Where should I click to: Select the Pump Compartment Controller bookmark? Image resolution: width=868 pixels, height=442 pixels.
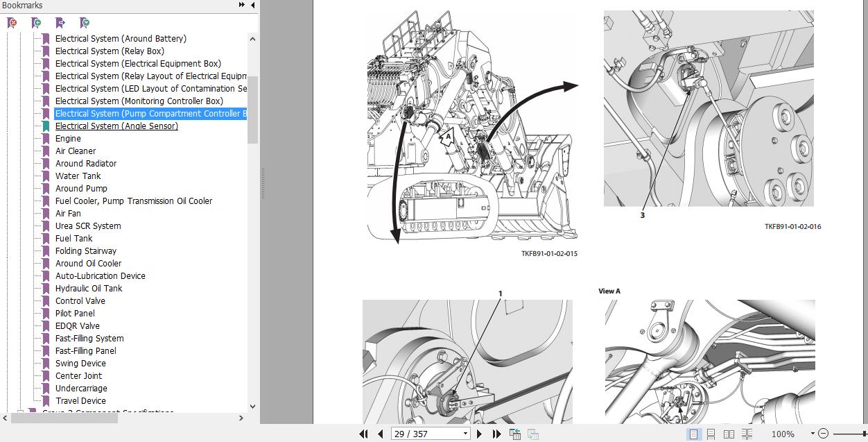click(x=150, y=113)
